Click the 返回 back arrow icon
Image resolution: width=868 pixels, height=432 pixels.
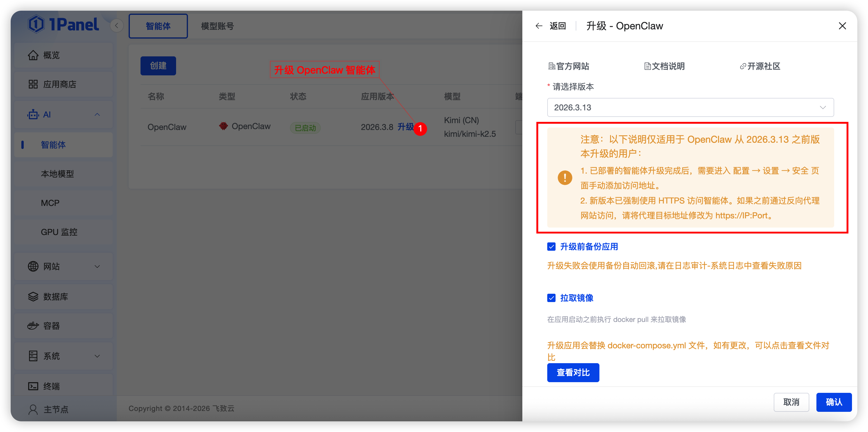[x=539, y=26]
